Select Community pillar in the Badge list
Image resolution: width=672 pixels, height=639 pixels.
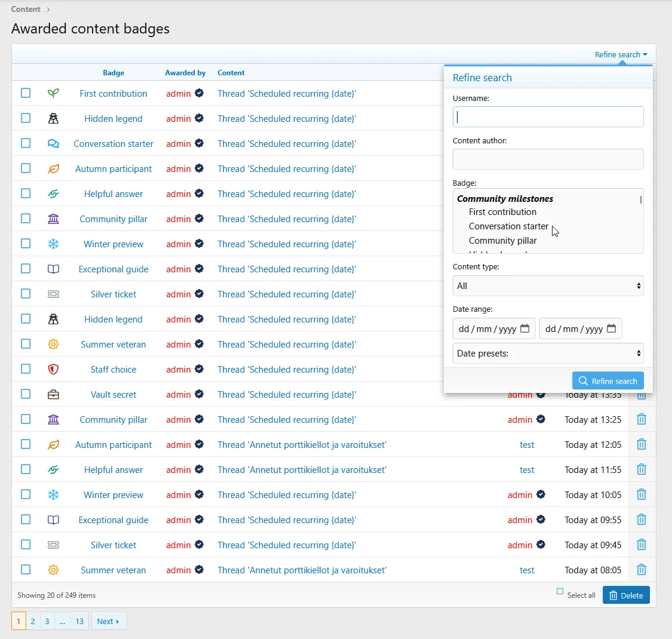(x=502, y=241)
